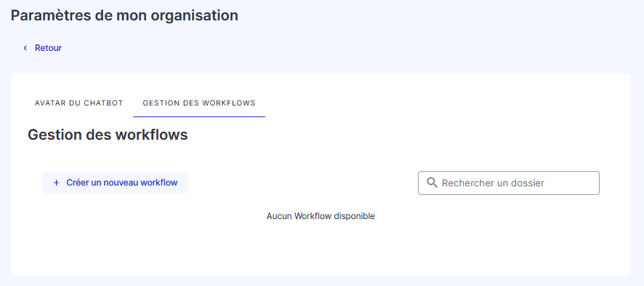Click the Aucun Workflow disponible message
The width and height of the screenshot is (644, 286).
[321, 216]
